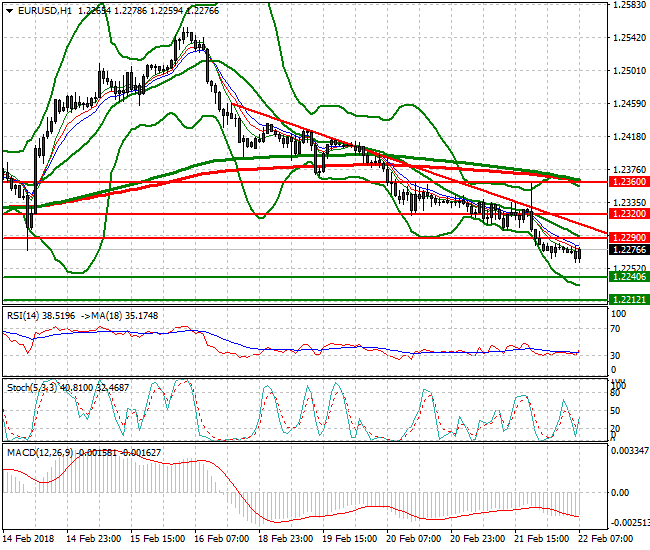
Task: Click the Stochastic scale value 50
Action: (616, 411)
